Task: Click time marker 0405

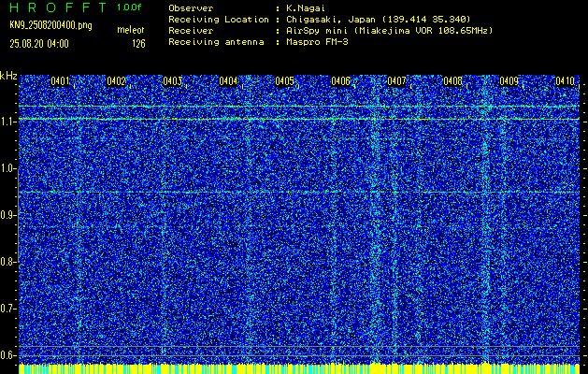Action: click(284, 81)
